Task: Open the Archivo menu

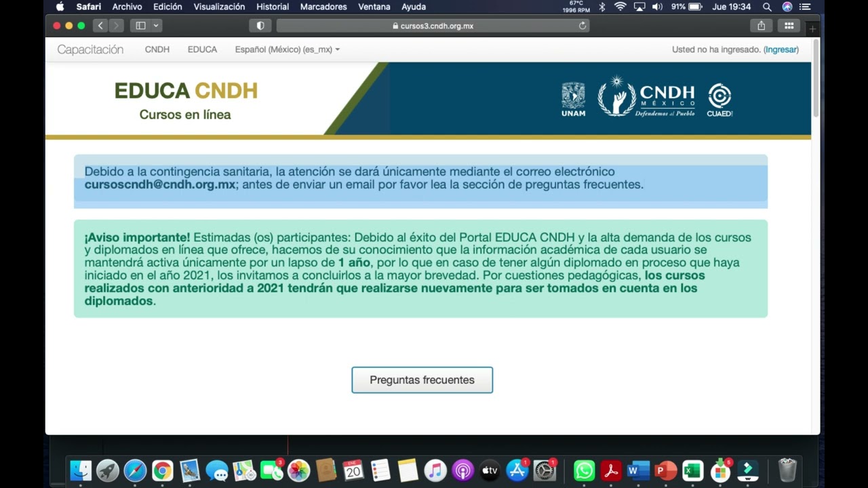Action: pyautogui.click(x=127, y=7)
